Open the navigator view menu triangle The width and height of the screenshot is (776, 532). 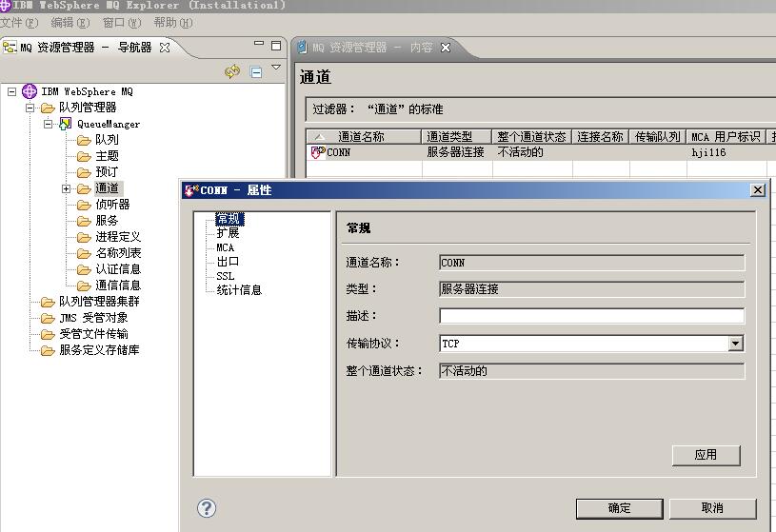click(276, 67)
